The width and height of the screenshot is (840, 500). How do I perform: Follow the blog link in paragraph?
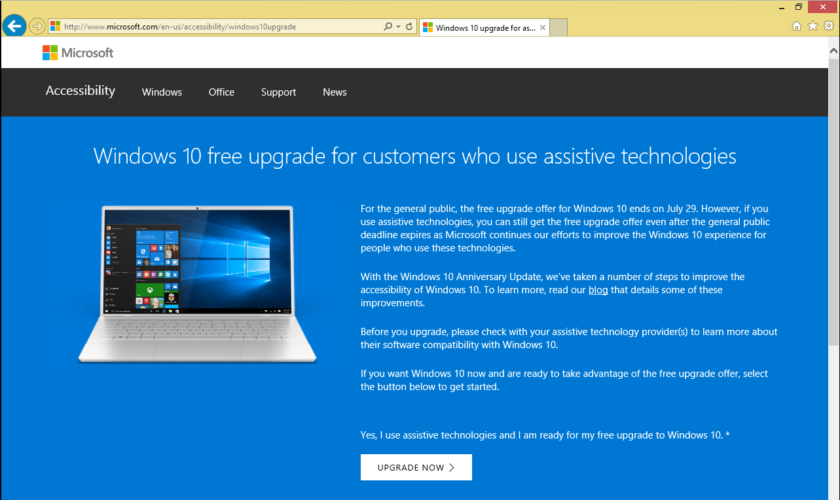[598, 290]
